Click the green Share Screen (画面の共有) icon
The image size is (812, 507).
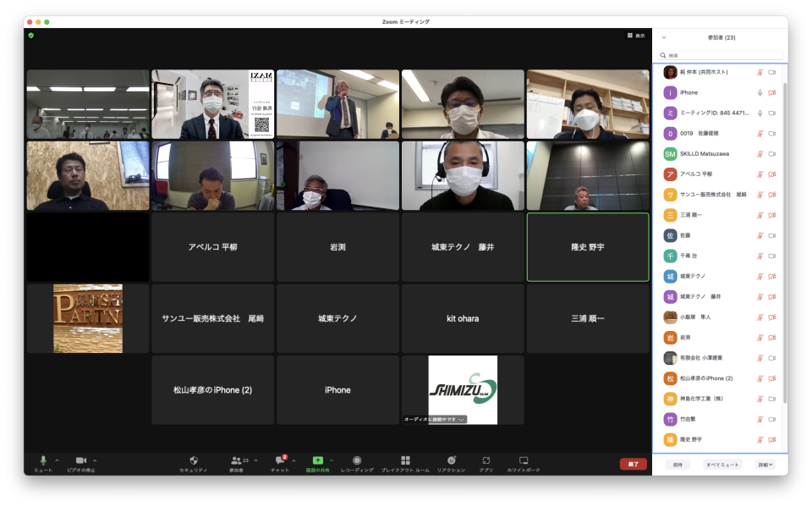pos(317,460)
